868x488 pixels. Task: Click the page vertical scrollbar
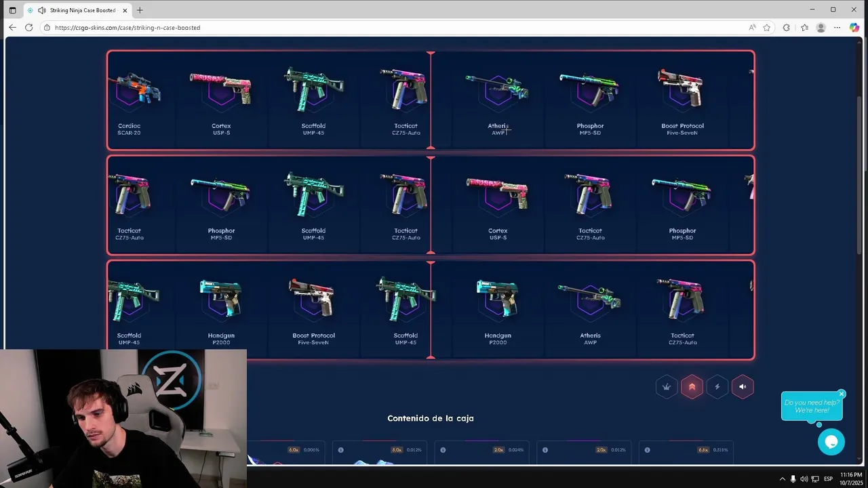[x=859, y=175]
